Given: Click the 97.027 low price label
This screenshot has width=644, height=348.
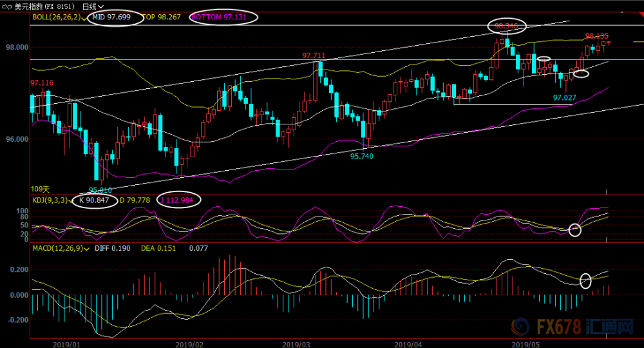Looking at the screenshot, I should (564, 98).
